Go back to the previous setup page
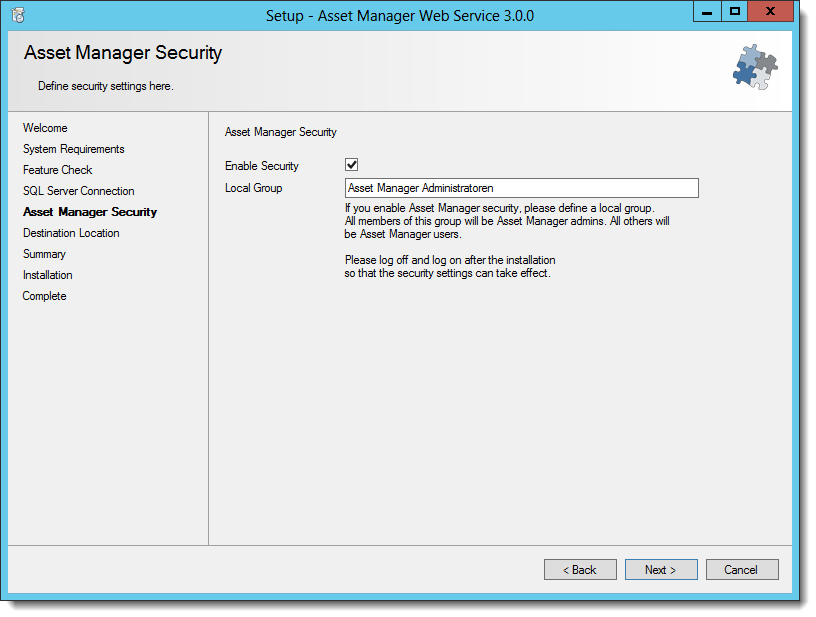Image resolution: width=816 pixels, height=617 pixels. pyautogui.click(x=580, y=570)
